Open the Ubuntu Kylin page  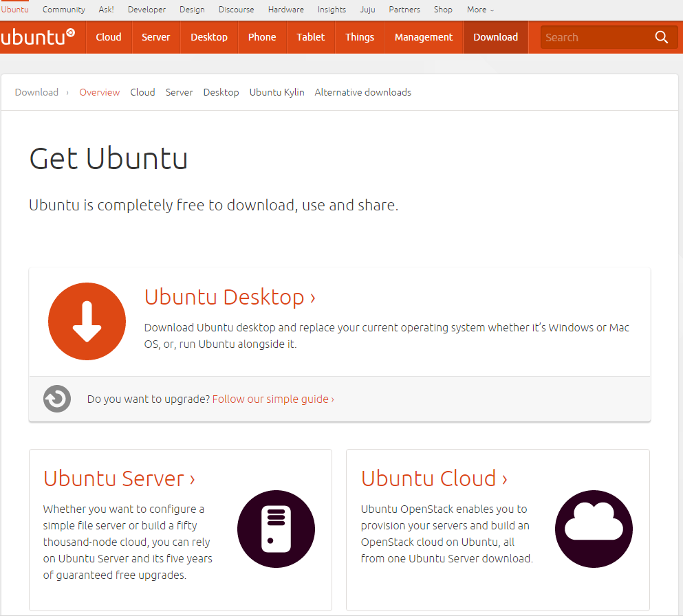click(277, 91)
